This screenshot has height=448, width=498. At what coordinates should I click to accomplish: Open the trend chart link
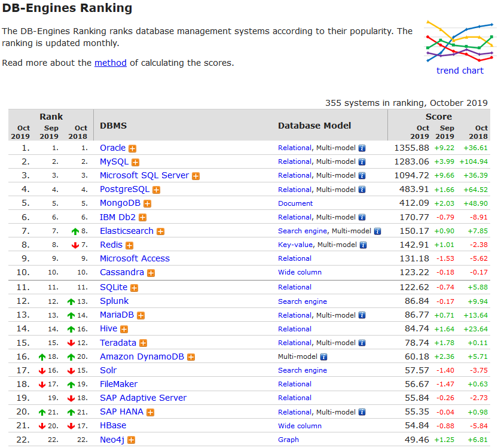[460, 71]
